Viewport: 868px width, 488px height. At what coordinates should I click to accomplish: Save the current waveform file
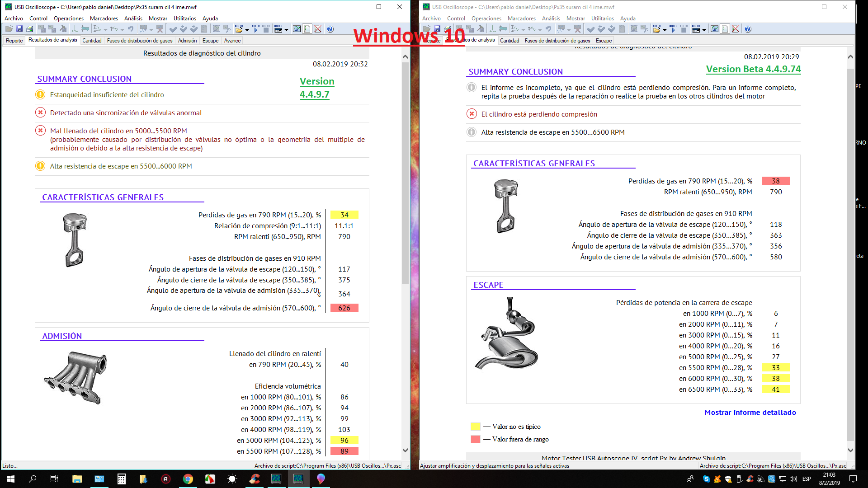pyautogui.click(x=20, y=28)
